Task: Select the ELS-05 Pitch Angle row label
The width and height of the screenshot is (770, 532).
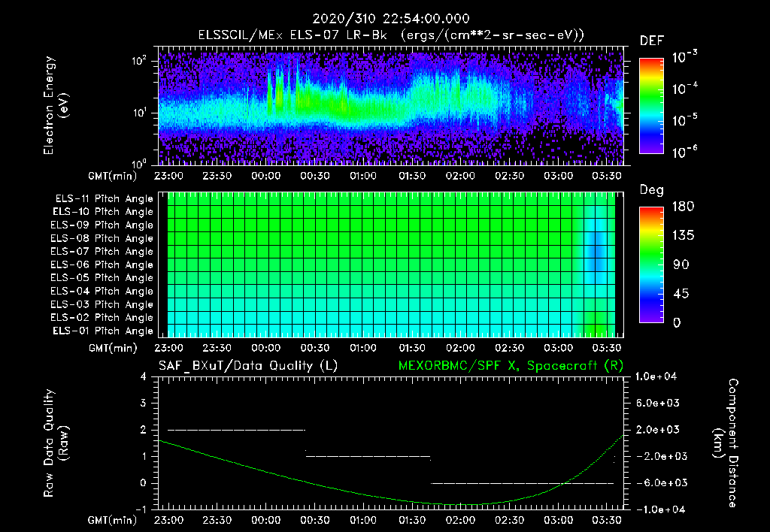Action: pos(102,278)
